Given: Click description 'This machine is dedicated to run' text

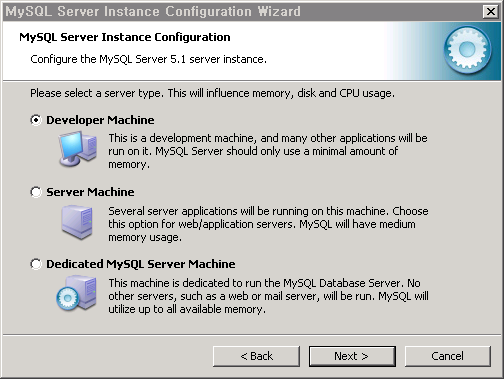Looking at the screenshot, I should coord(268,296).
